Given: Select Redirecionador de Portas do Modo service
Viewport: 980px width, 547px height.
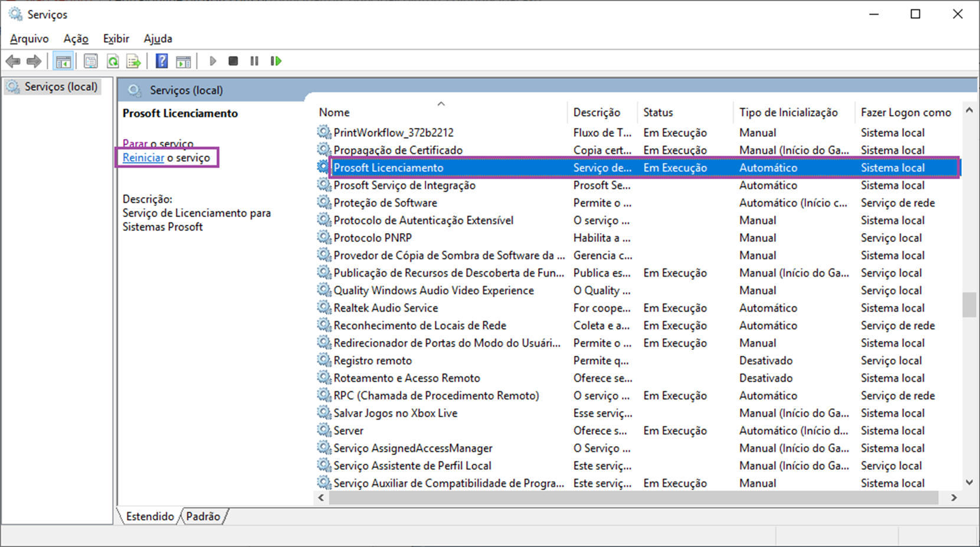Looking at the screenshot, I should (447, 343).
